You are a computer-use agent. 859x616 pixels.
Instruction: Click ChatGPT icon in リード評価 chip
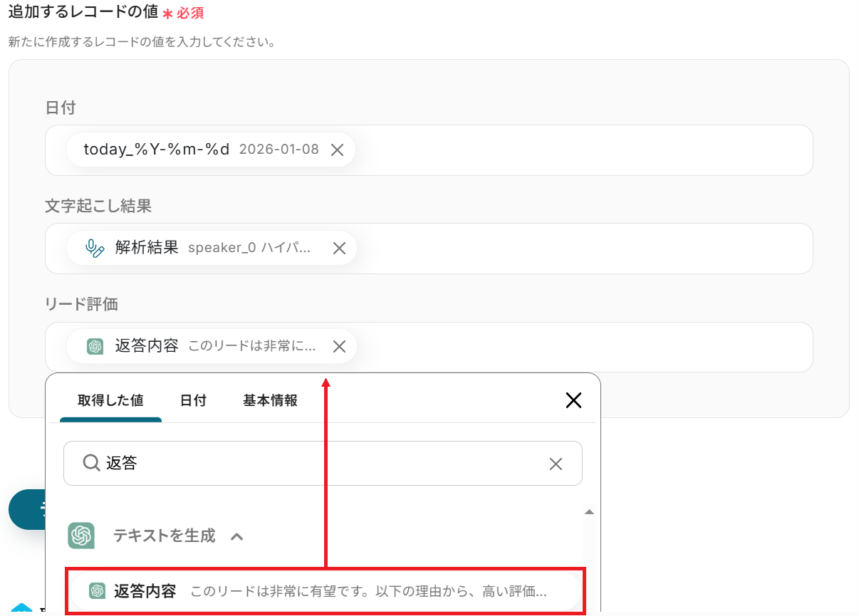[x=95, y=346]
